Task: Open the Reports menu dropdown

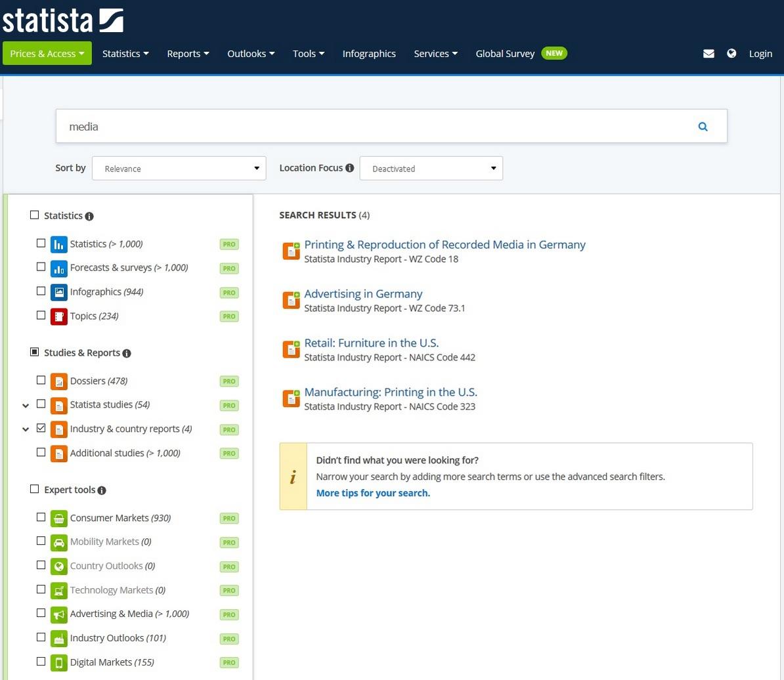Action: (188, 53)
